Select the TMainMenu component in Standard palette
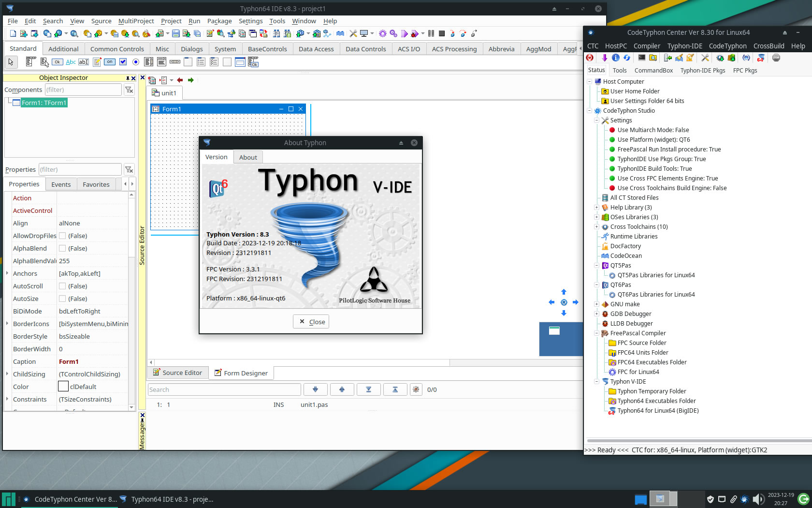The width and height of the screenshot is (812, 508). pos(31,62)
